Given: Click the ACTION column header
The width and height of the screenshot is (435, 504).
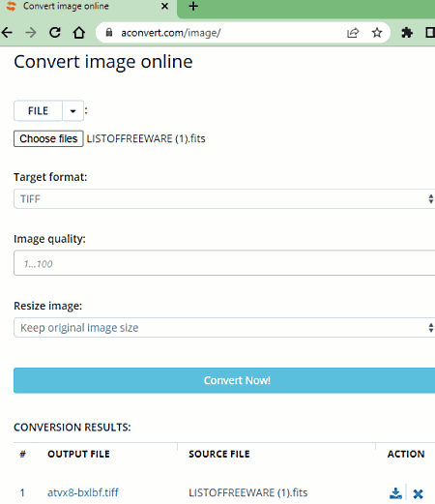Looking at the screenshot, I should pyautogui.click(x=406, y=454).
